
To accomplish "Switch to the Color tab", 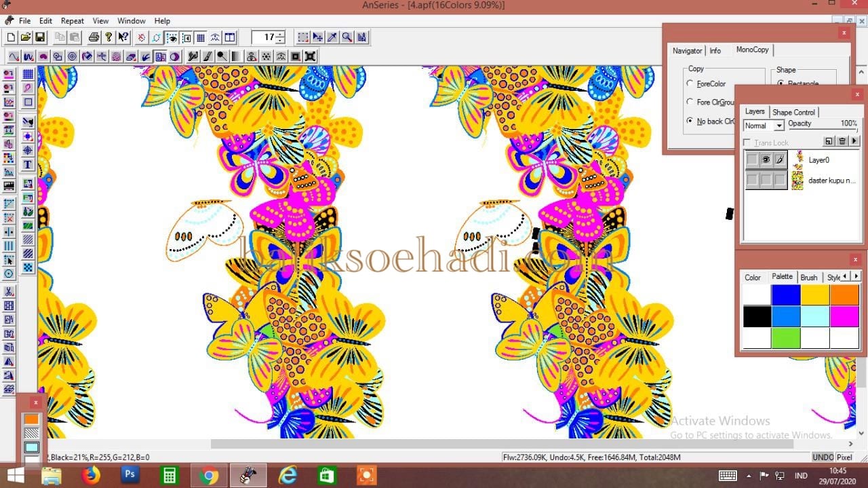I will tap(753, 277).
